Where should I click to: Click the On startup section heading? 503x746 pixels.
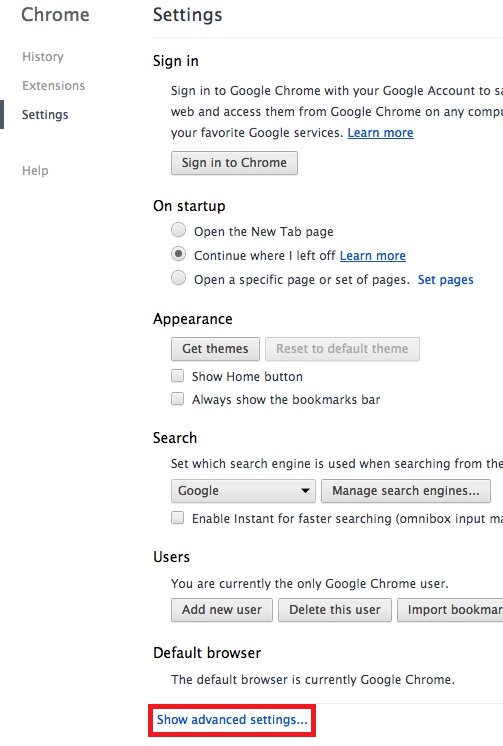tap(189, 206)
